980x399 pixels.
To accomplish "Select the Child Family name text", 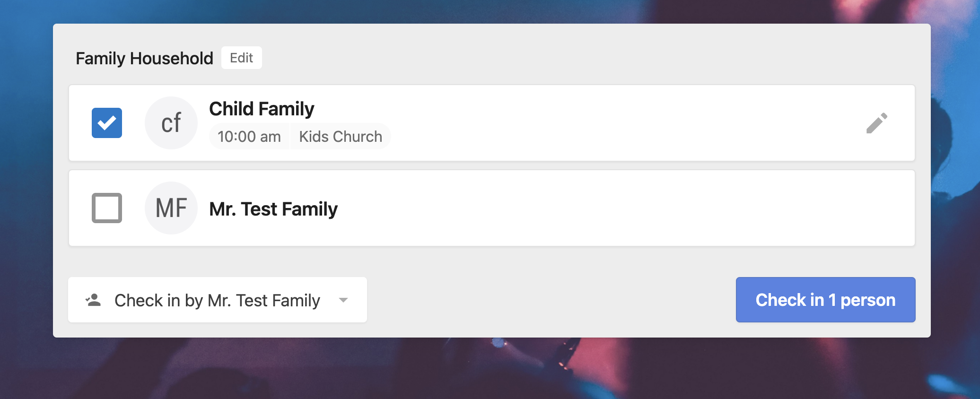I will tap(262, 109).
